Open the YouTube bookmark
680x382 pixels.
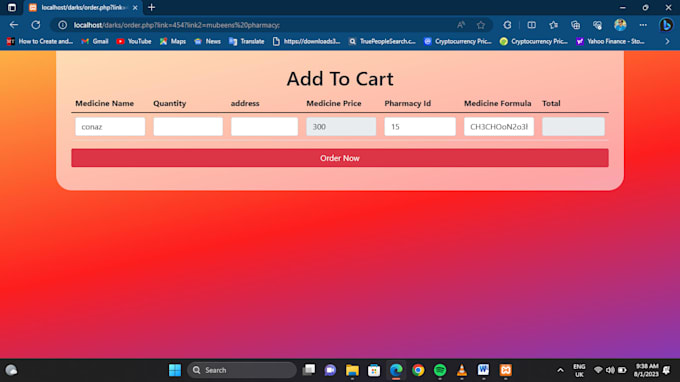pos(134,41)
